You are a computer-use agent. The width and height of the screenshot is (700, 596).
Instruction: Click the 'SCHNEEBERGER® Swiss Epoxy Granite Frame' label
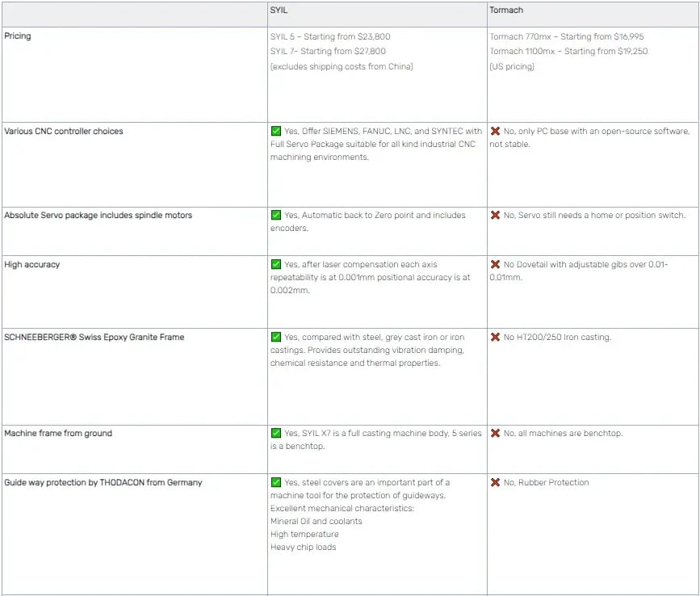[x=94, y=337]
